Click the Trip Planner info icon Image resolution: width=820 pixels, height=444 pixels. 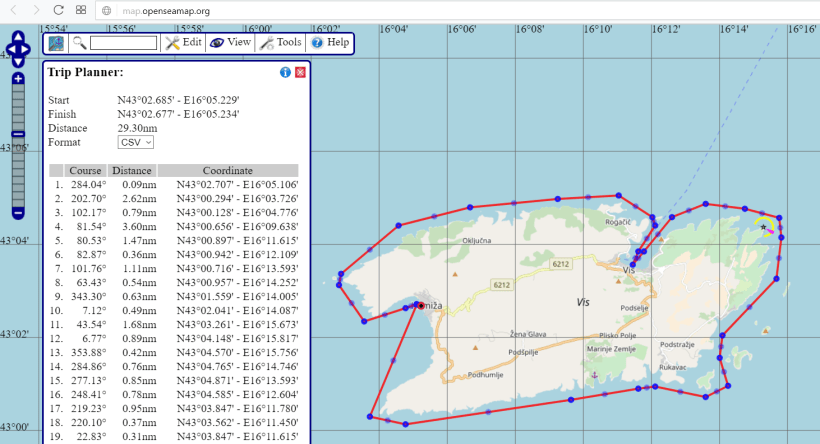click(x=285, y=73)
